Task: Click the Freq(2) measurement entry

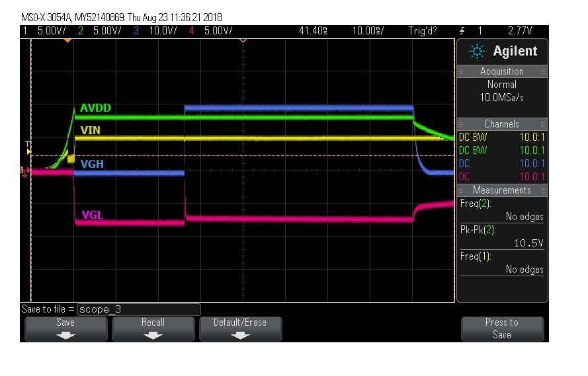Action: click(502, 210)
